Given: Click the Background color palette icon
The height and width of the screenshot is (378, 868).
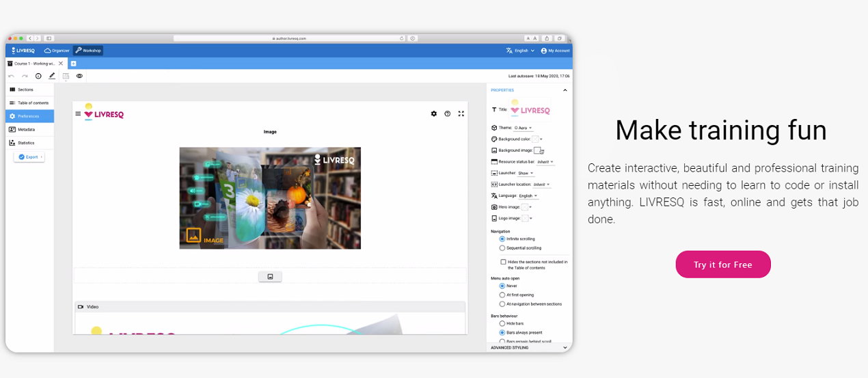Looking at the screenshot, I should pos(494,139).
